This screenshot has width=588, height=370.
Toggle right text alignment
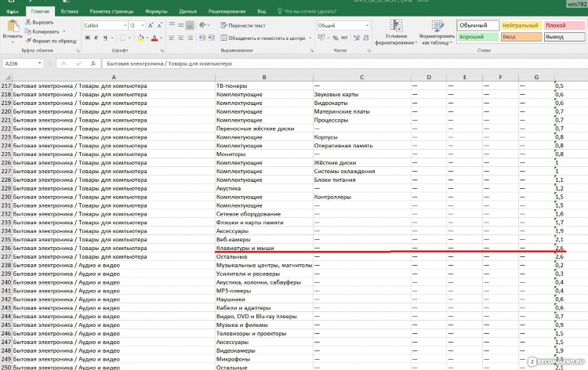[191, 38]
